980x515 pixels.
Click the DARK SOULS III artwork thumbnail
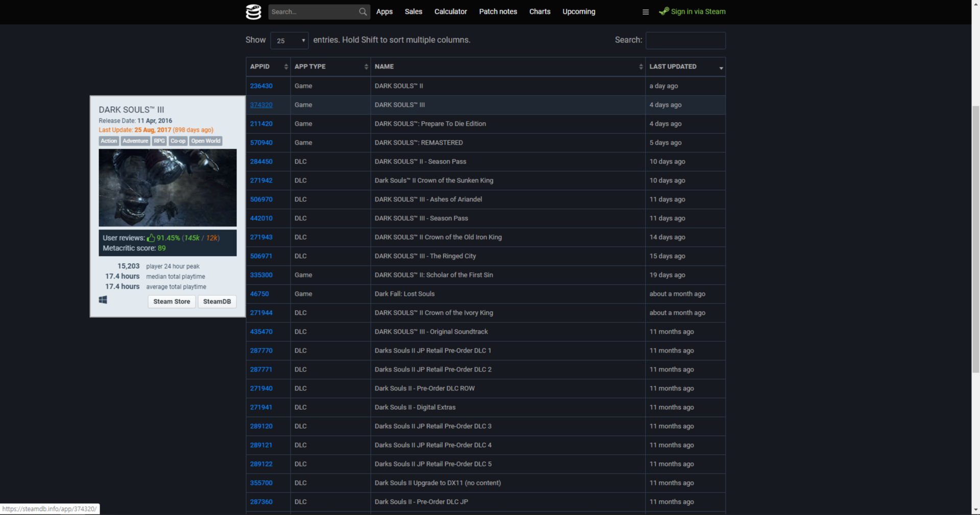coord(168,188)
